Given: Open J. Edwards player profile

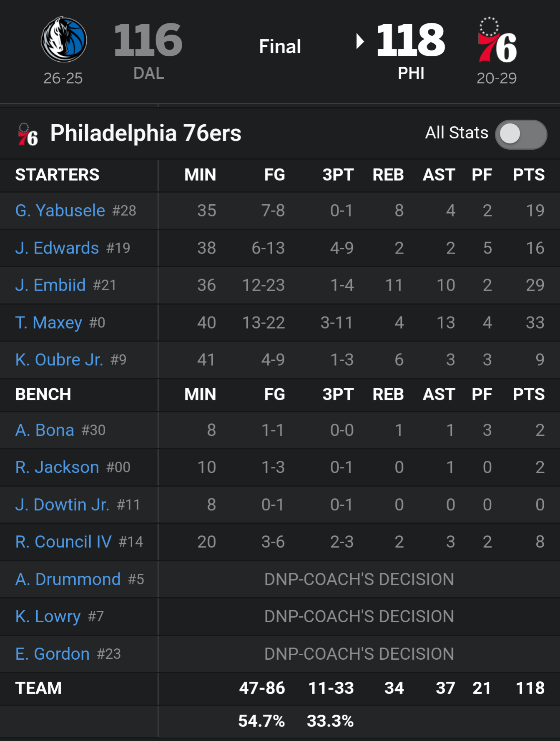Looking at the screenshot, I should [x=57, y=248].
